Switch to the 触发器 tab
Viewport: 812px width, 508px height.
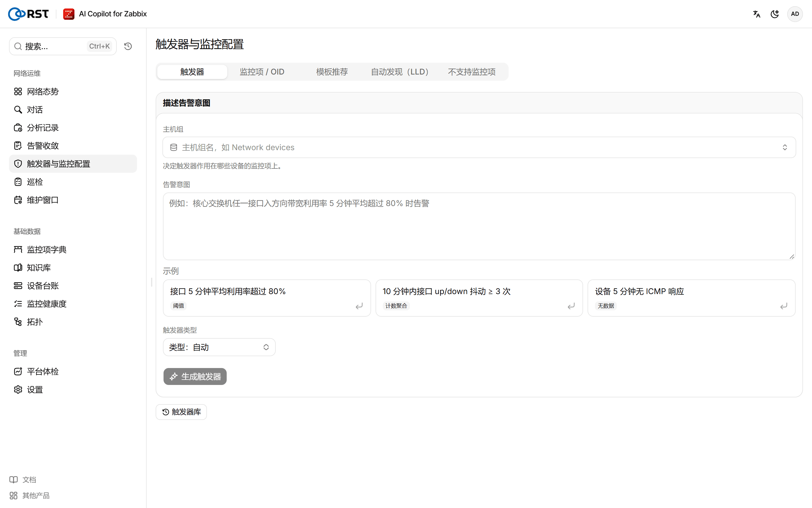[192, 72]
